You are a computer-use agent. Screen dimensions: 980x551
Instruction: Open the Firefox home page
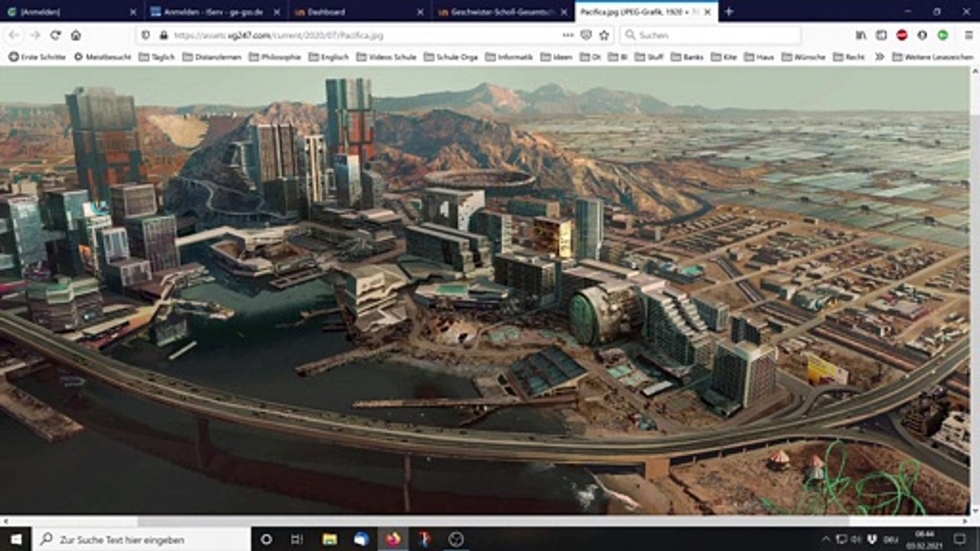click(x=76, y=35)
